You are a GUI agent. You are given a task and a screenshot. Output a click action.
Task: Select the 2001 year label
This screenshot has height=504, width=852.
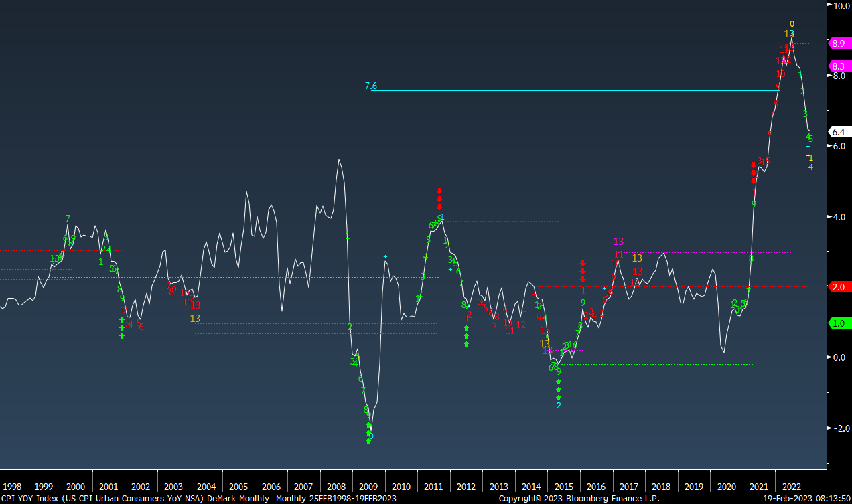tap(107, 487)
